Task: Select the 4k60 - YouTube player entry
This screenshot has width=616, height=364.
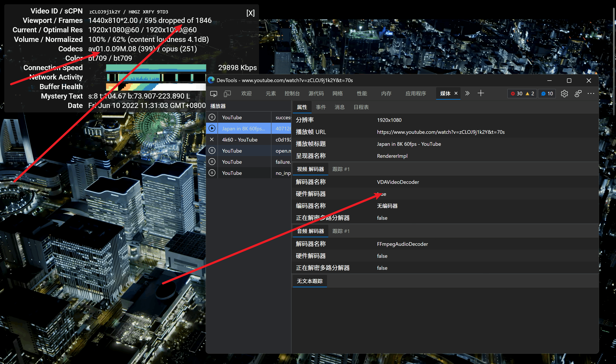Action: click(240, 140)
